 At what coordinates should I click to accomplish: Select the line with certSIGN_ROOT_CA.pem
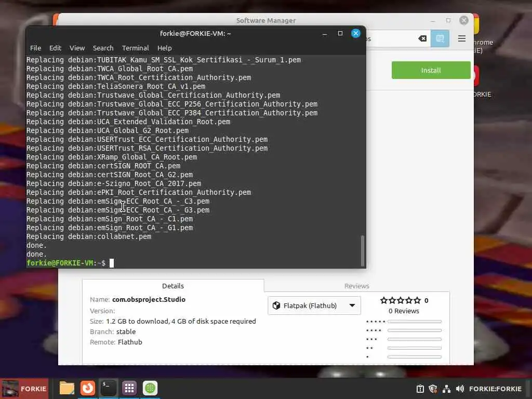(x=103, y=166)
